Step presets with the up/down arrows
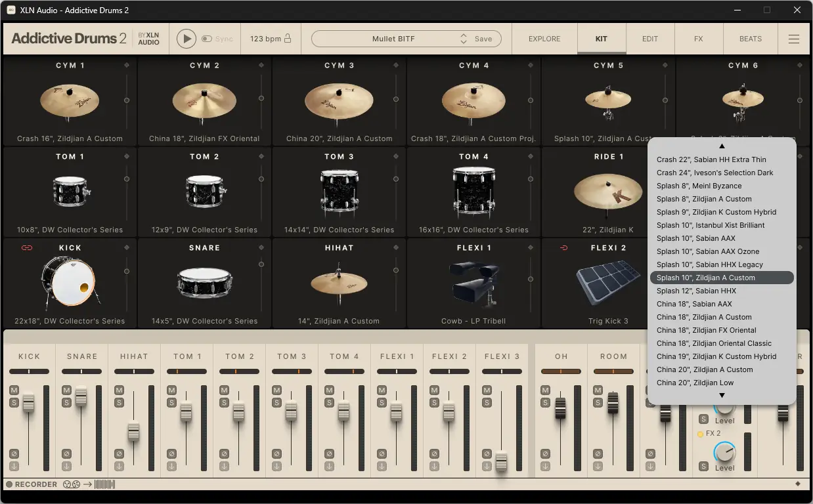The height and width of the screenshot is (504, 813). point(464,39)
